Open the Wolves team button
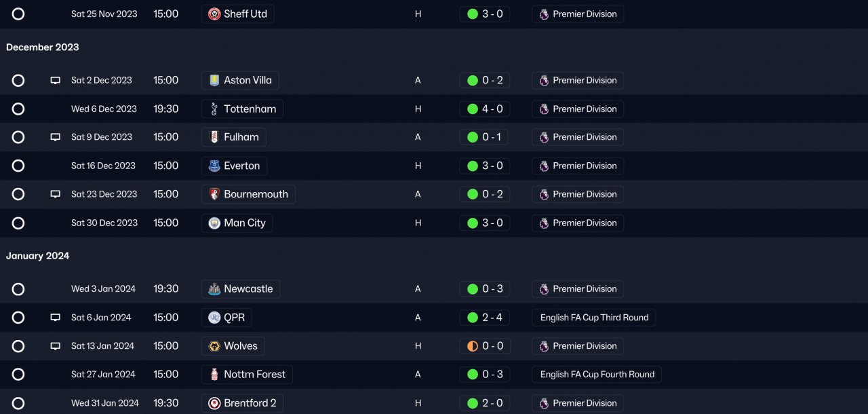Image resolution: width=868 pixels, height=414 pixels. pyautogui.click(x=233, y=346)
